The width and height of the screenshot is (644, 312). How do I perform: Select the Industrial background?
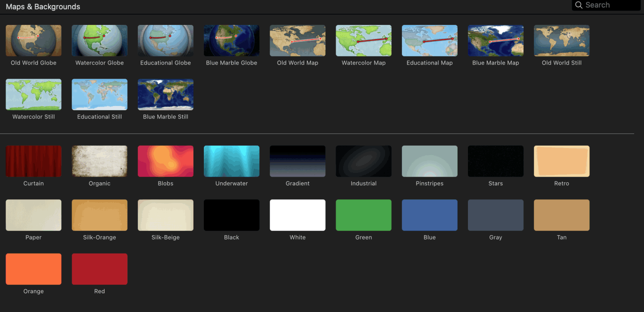363,161
